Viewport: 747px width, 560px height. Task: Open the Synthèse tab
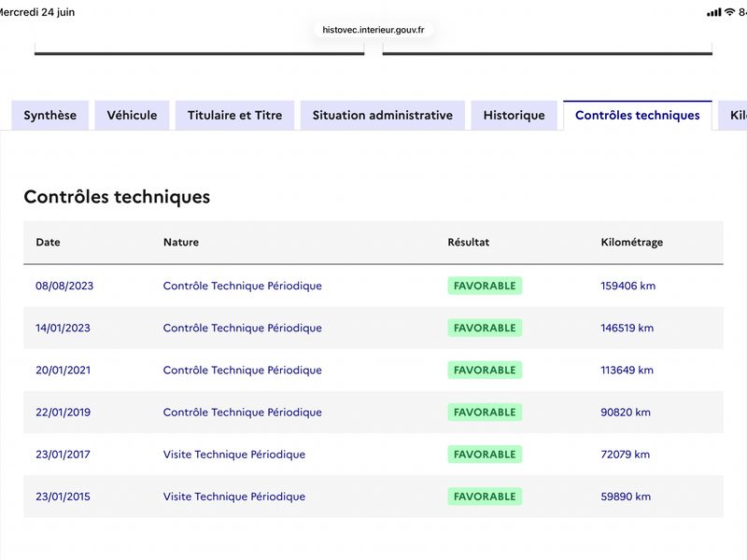(50, 115)
